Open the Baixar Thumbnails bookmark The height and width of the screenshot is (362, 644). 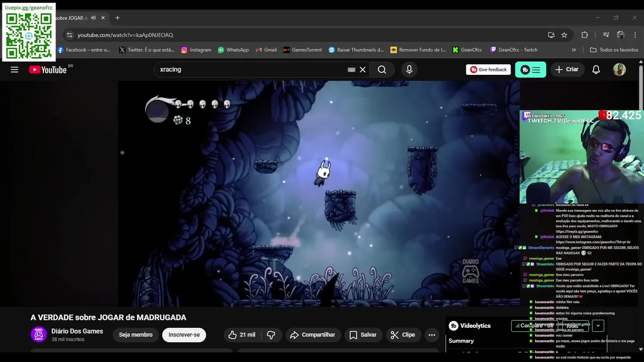pyautogui.click(x=356, y=50)
